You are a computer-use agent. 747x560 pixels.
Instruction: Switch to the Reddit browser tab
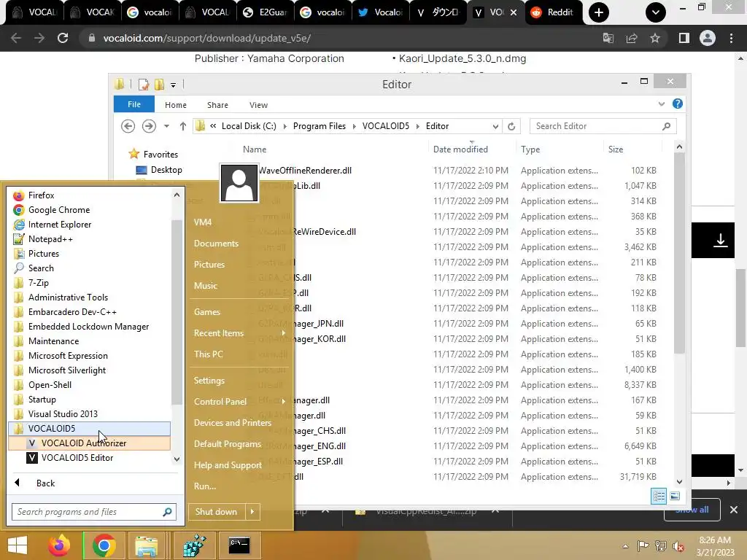point(553,12)
